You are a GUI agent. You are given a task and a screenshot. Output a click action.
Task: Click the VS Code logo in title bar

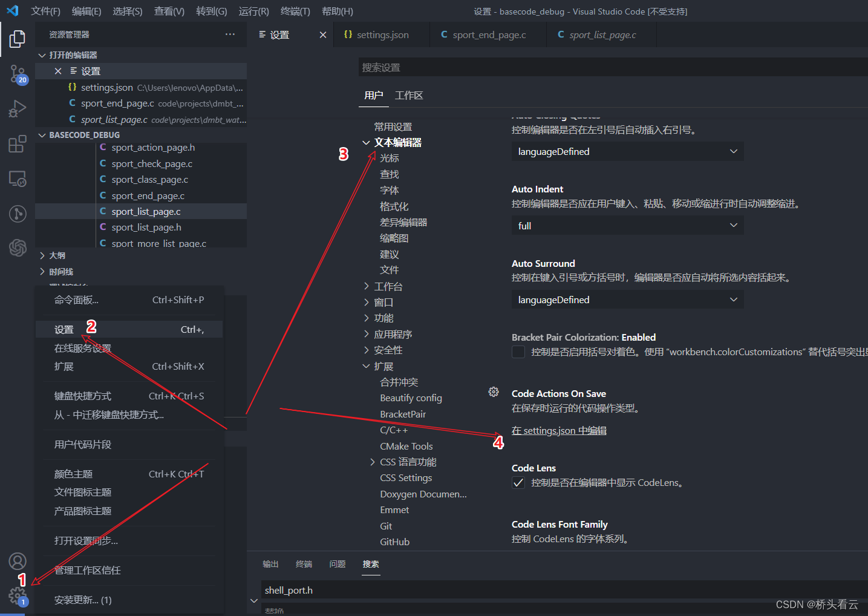(12, 11)
